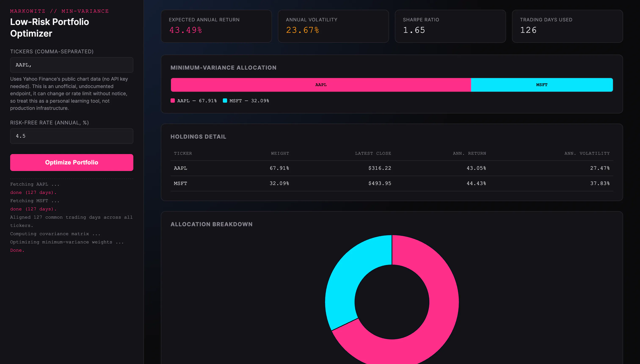Click the 'Computing covariance matrix ...' log line

[55, 234]
